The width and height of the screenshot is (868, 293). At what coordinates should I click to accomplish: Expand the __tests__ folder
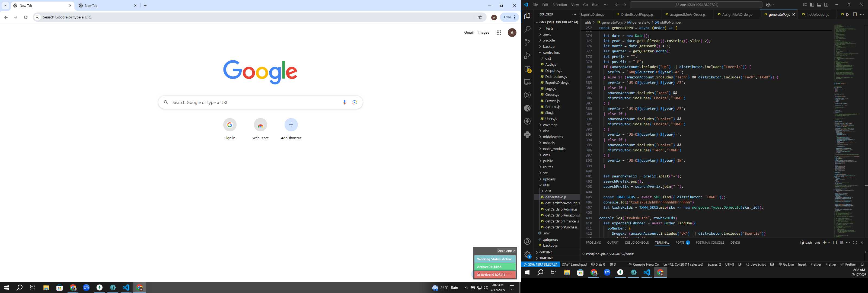549,28
